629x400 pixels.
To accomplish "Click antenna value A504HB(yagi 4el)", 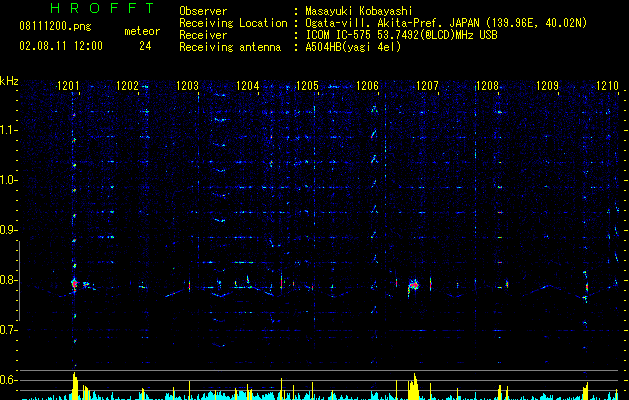I will coord(353,47).
